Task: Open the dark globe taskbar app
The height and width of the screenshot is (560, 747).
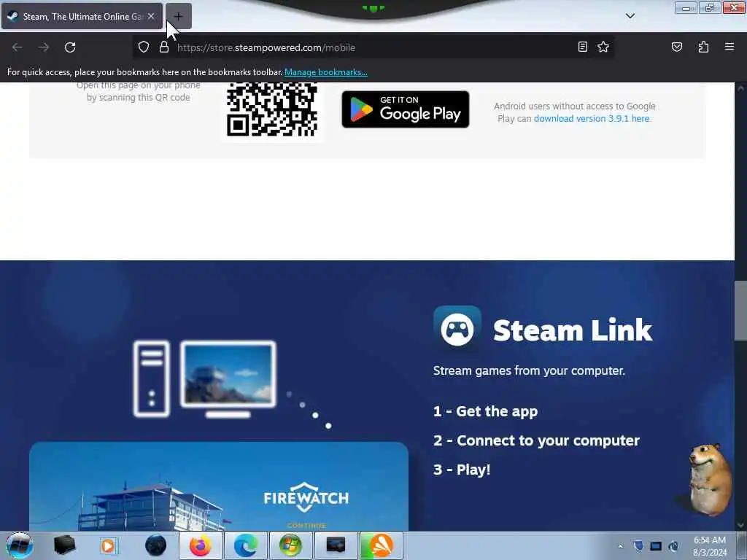Action: click(156, 545)
